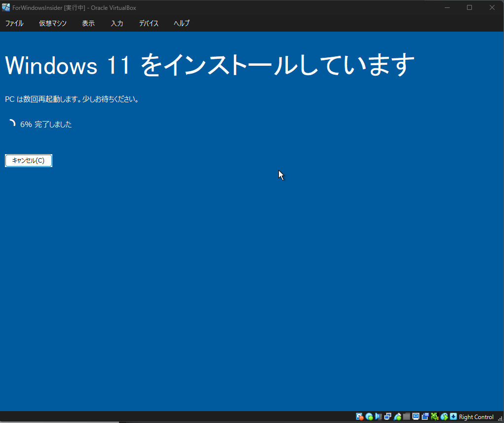Click the PC は数回再起動します message
This screenshot has height=423, width=504.
72,99
